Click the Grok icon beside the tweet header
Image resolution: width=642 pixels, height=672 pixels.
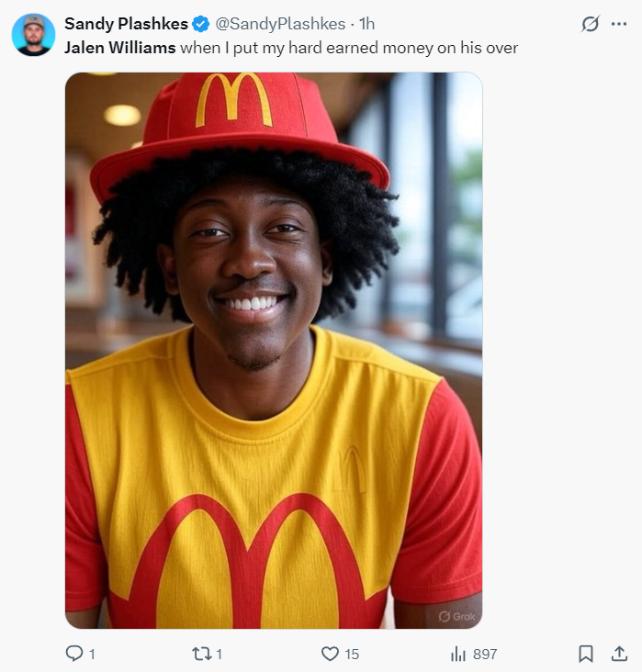coord(591,25)
